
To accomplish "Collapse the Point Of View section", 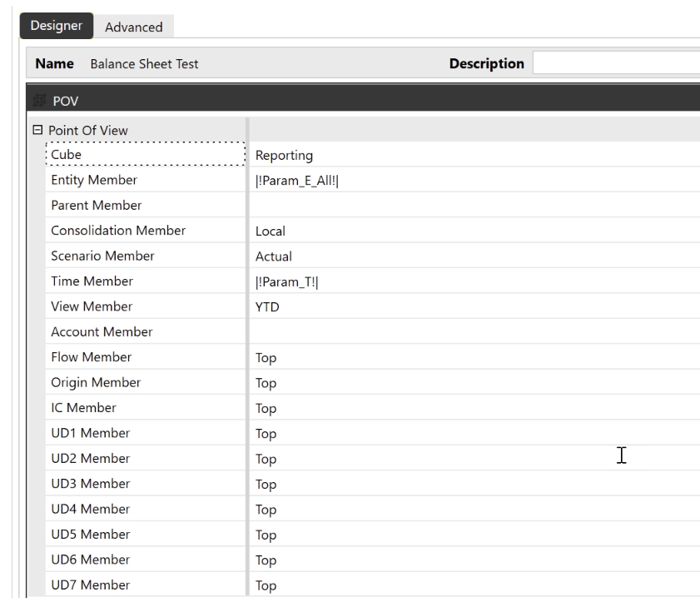I will [x=37, y=130].
